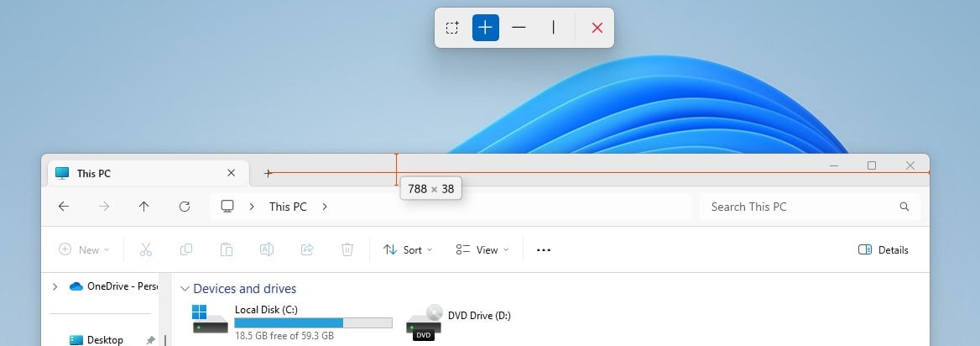Go back in File Explorer
980x346 pixels.
coord(64,207)
